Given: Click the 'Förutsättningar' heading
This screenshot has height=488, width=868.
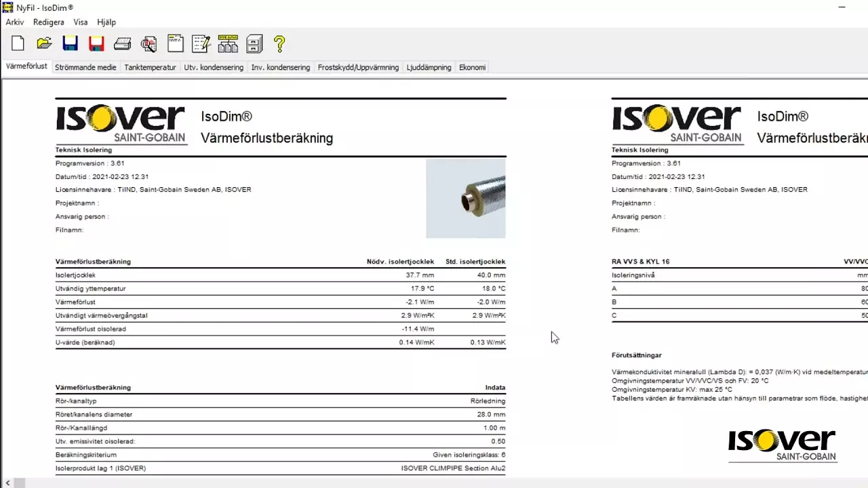Looking at the screenshot, I should tap(637, 355).
